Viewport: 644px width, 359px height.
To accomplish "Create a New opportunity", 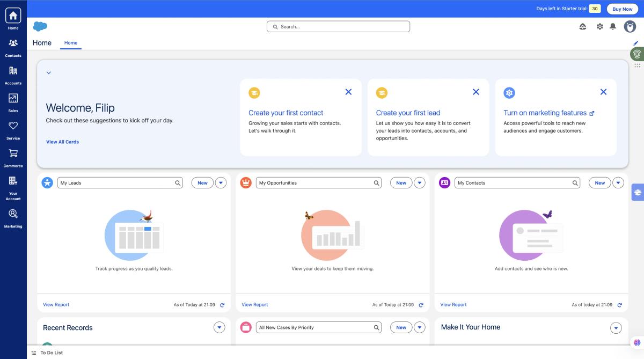I will (401, 183).
